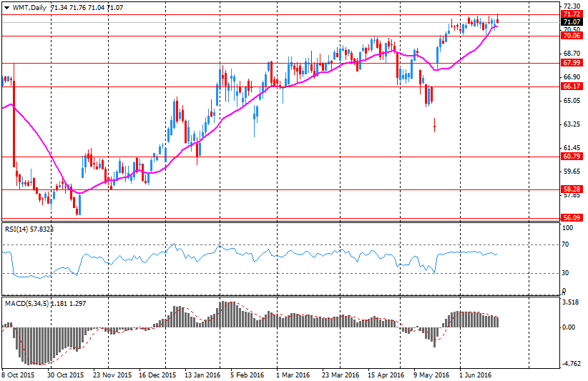Click the 63.25 price scale value
This screenshot has width=588, height=381.
point(572,124)
